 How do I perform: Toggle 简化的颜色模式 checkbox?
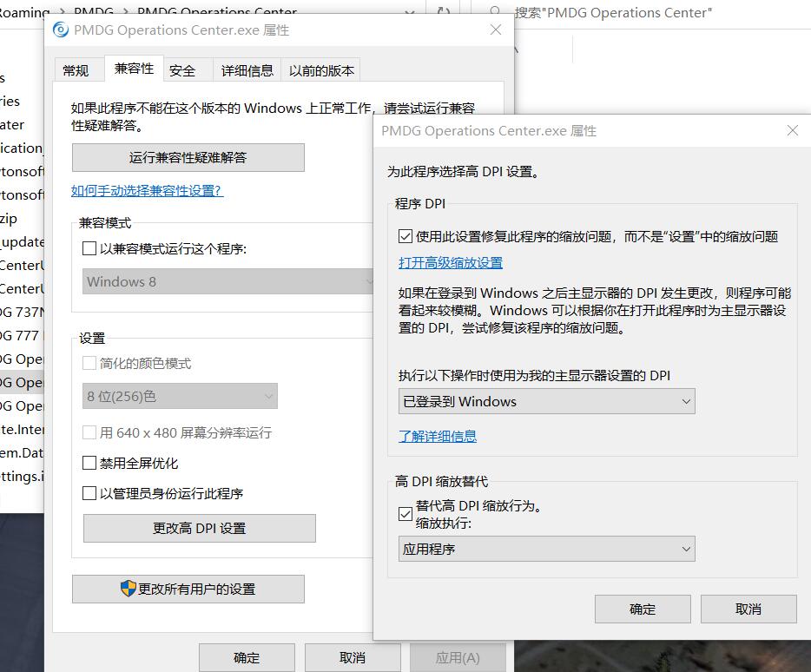tap(89, 363)
